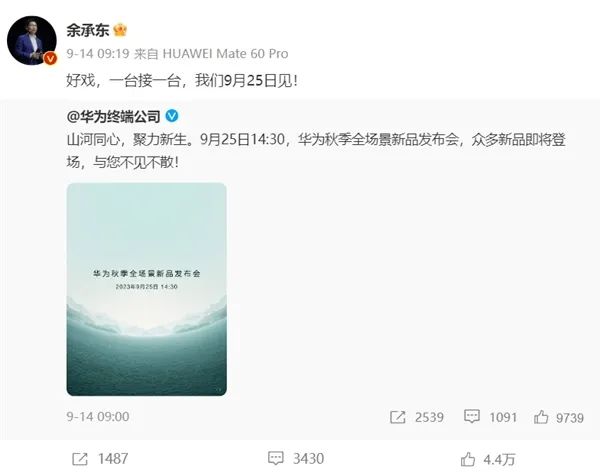600x472 pixels.
Task: Click the post text 好戏，一台接一台
Action: [x=124, y=81]
